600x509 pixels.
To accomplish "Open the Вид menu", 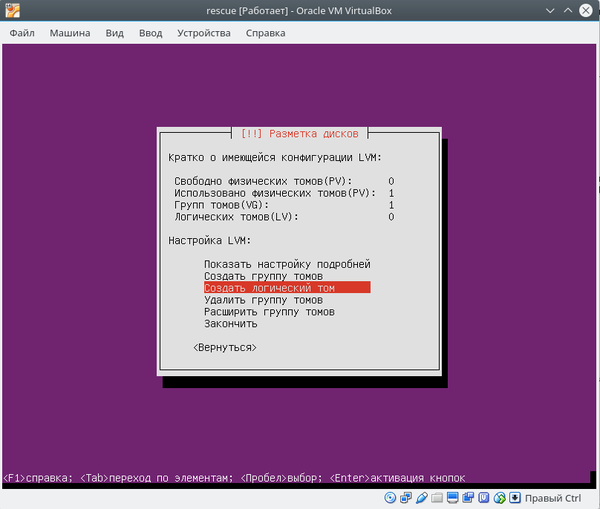I will coord(115,33).
